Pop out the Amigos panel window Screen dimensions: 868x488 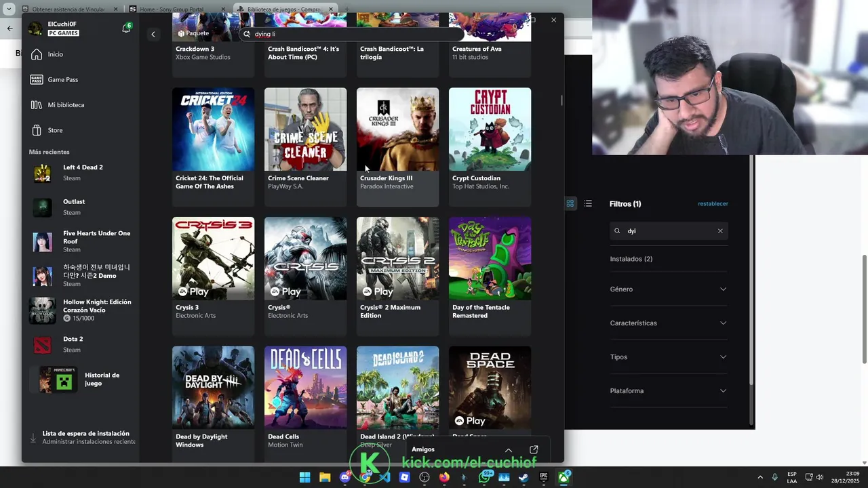(534, 450)
